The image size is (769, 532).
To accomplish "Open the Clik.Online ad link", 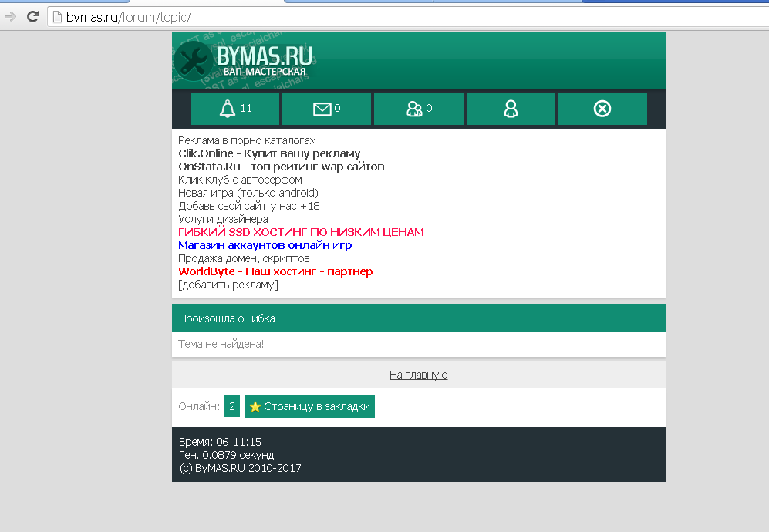I will [269, 153].
